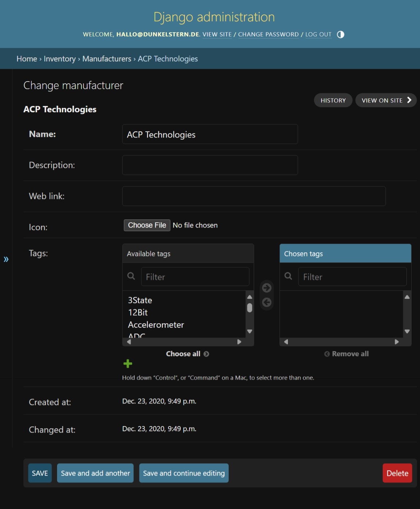The width and height of the screenshot is (420, 509).
Task: Open the History page
Action: point(333,100)
